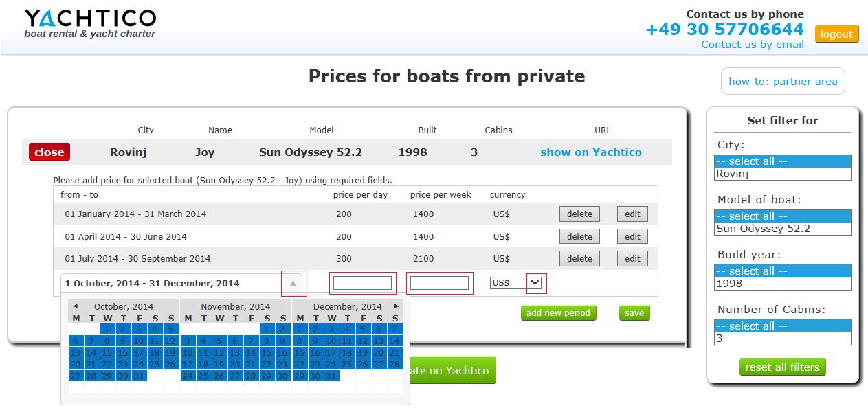
Task: Click add new period button
Action: pyautogui.click(x=558, y=313)
